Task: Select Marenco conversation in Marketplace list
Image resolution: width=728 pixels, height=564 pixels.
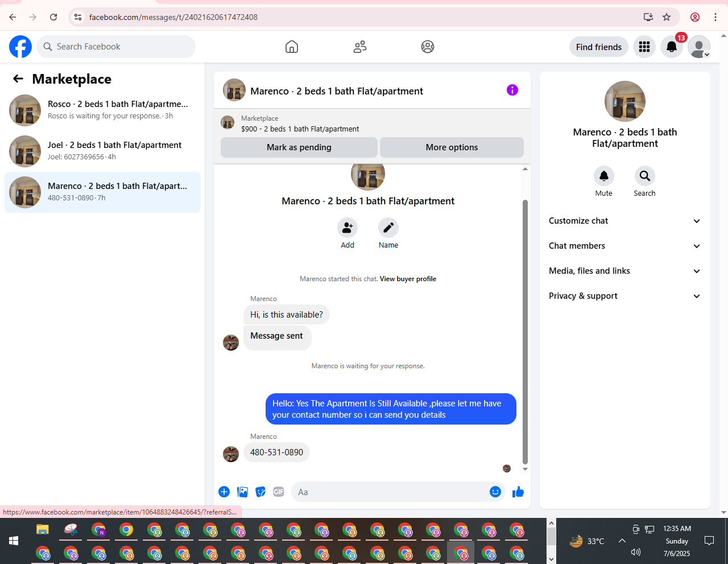Action: click(102, 192)
